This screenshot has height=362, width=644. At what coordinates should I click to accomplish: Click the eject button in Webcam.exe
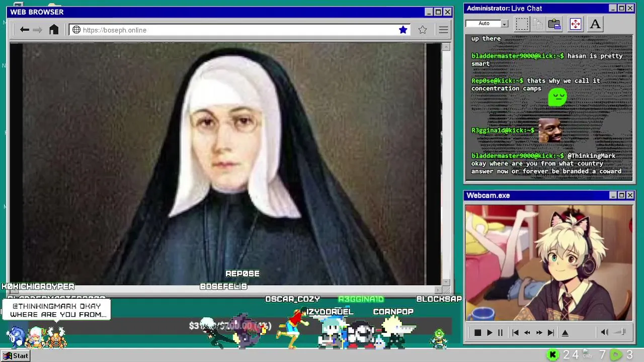tap(565, 333)
